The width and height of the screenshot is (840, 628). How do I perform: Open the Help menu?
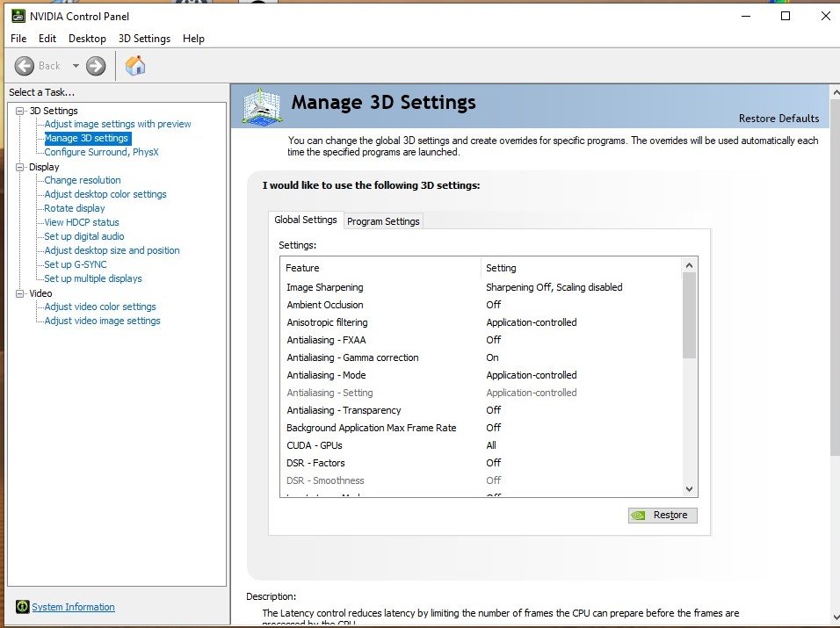[193, 39]
